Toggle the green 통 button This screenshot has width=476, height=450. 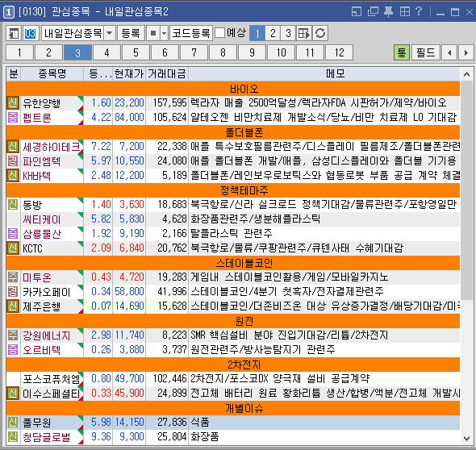(x=402, y=52)
